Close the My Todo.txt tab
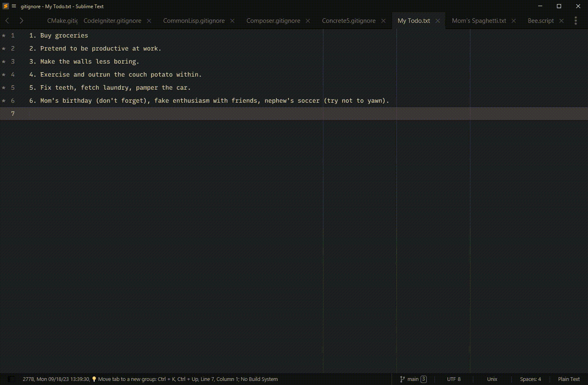 tap(438, 21)
